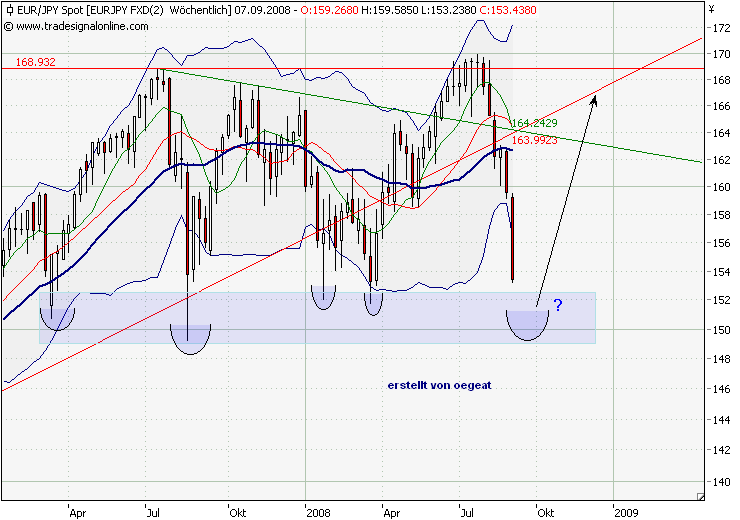The image size is (740, 520).
Task: Click the red 163.9923 indicator value
Action: (x=534, y=140)
